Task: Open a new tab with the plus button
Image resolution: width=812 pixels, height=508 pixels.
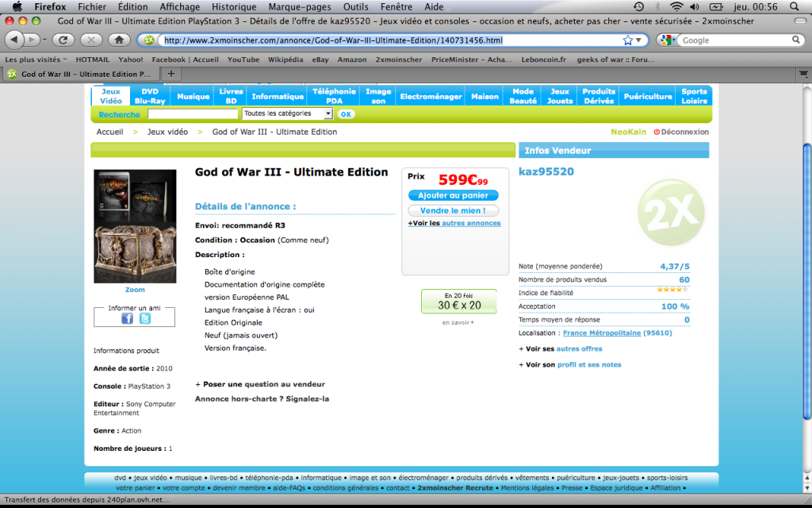Action: (x=171, y=74)
